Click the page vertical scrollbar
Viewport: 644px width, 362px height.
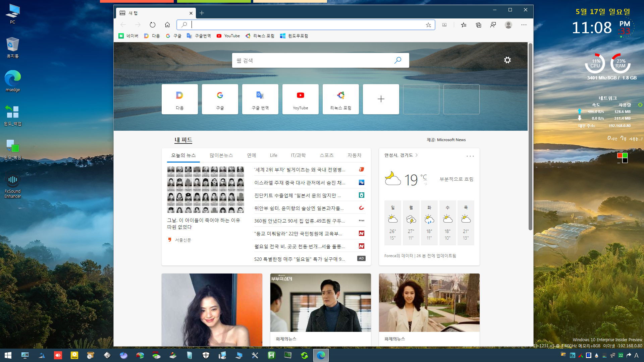click(530, 137)
